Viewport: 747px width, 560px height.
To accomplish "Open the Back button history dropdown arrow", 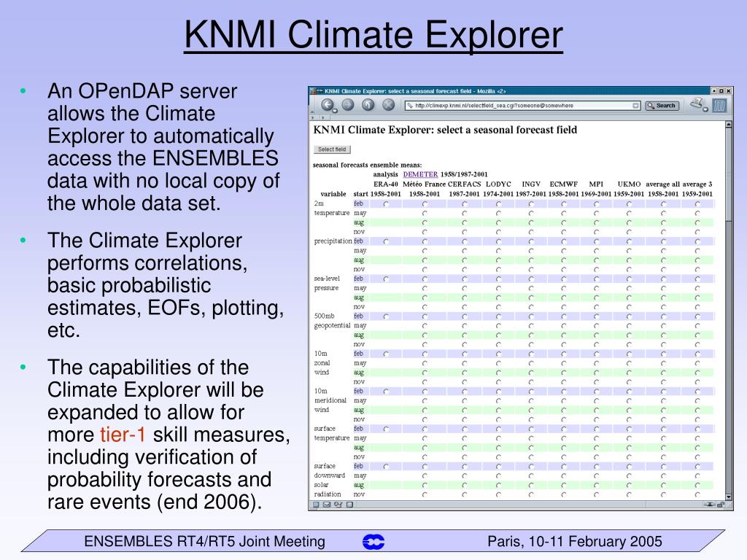I will [335, 111].
